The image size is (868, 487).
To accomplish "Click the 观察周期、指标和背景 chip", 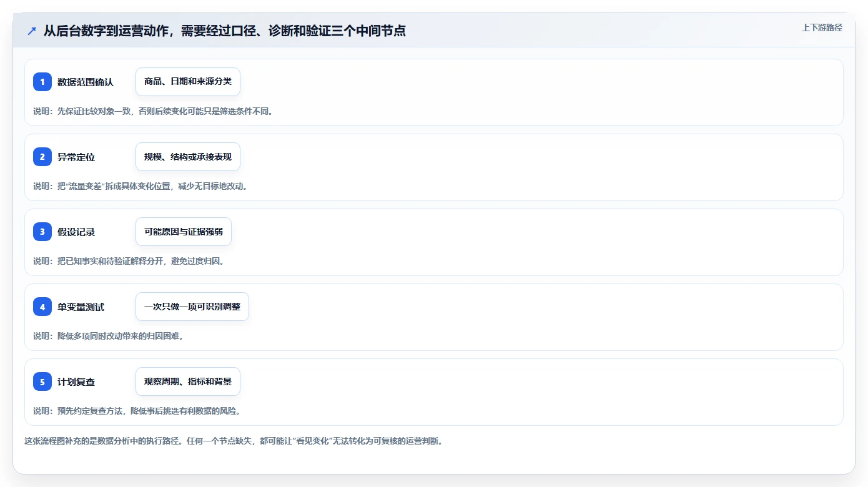I will [188, 381].
